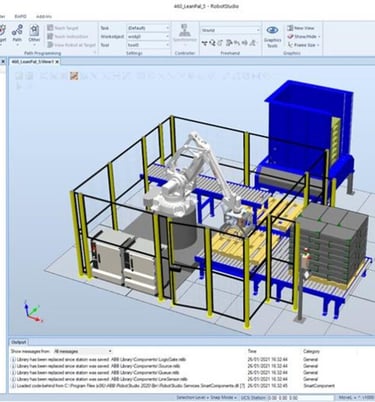Expand the Path Programming group launcher
The width and height of the screenshot is (375, 402).
94,53
